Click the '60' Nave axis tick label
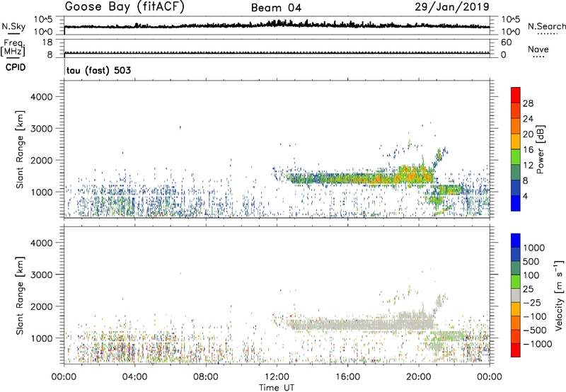 [506, 42]
